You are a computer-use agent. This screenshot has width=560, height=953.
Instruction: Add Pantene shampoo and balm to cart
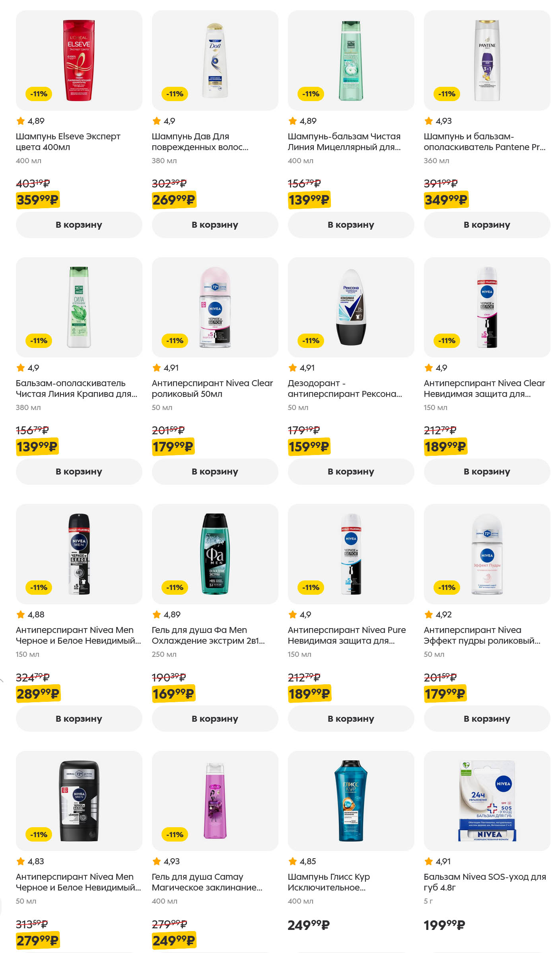point(487,225)
